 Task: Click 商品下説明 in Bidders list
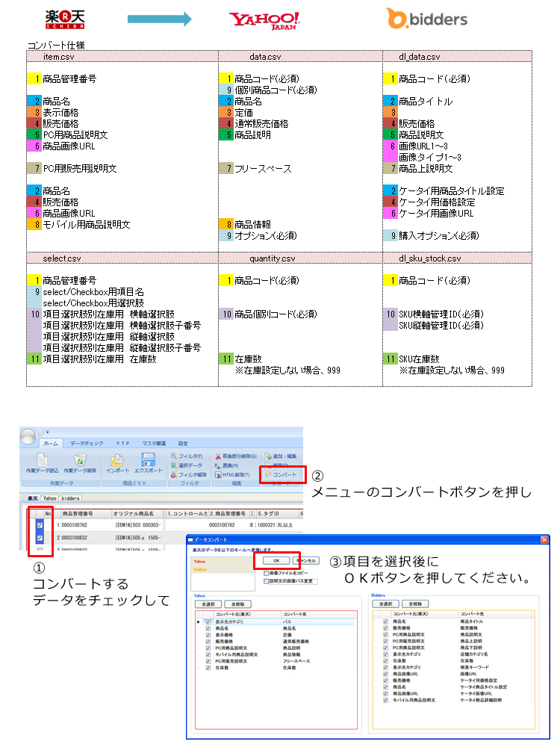(x=471, y=648)
